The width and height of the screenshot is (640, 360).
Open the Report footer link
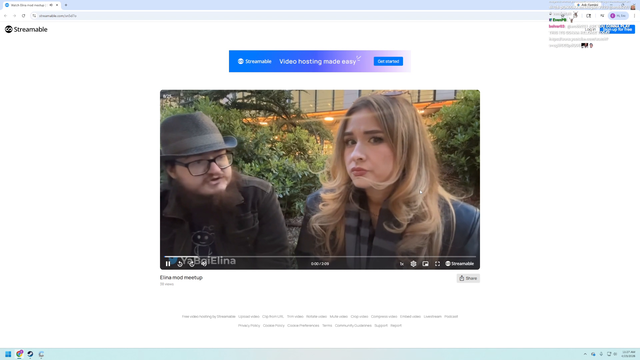pos(396,326)
